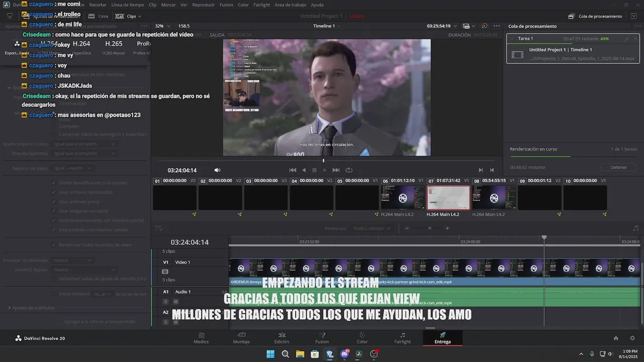This screenshot has width=644, height=362.
Task: Open Timeline 1 name dropdown
Action: click(x=327, y=26)
